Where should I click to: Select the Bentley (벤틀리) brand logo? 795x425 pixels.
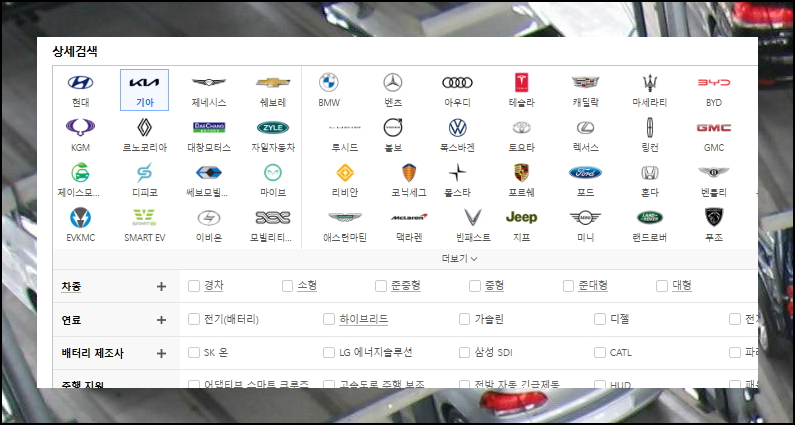pos(714,172)
